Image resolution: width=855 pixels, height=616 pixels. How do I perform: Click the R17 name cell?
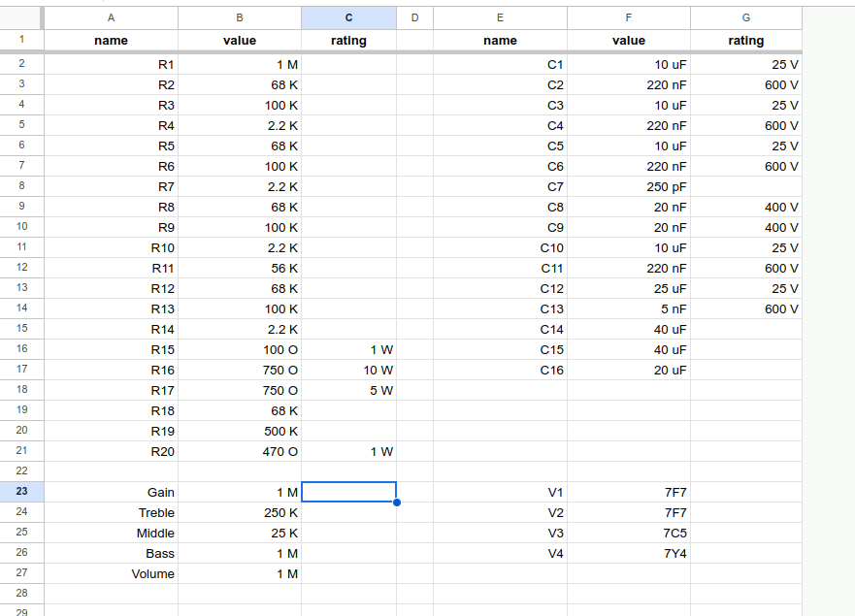click(x=111, y=390)
